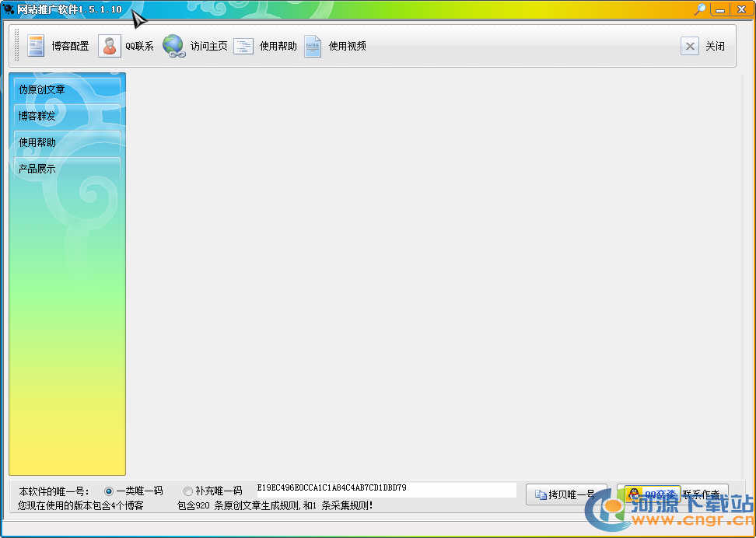Click the 关闭 X icon in toolbar
756x538 pixels.
point(689,46)
